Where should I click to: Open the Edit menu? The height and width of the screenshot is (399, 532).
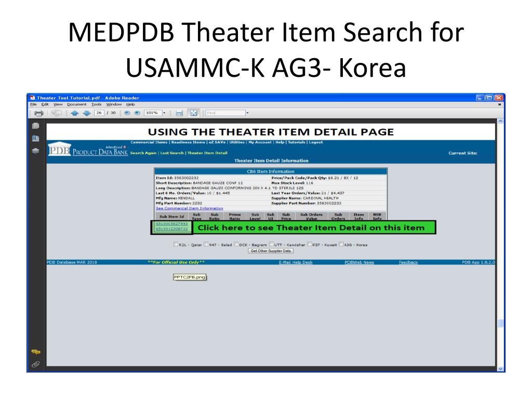click(x=45, y=104)
